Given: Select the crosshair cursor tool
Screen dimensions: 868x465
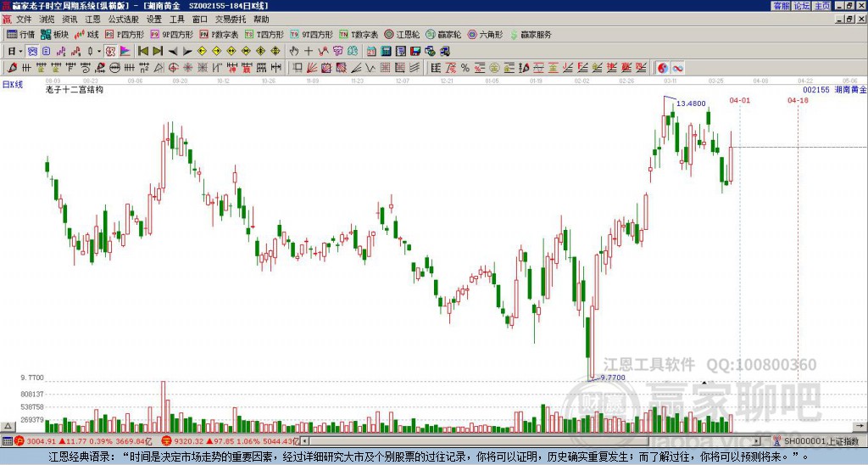Looking at the screenshot, I should [309, 51].
